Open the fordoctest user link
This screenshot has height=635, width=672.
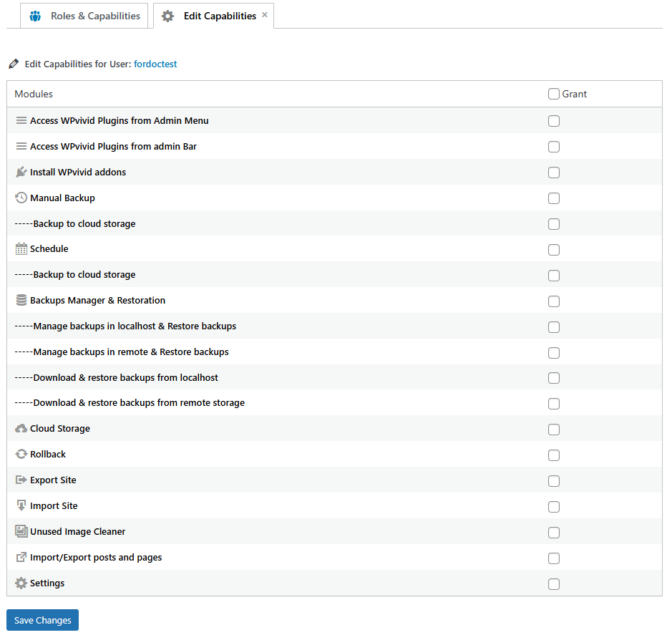[x=155, y=64]
